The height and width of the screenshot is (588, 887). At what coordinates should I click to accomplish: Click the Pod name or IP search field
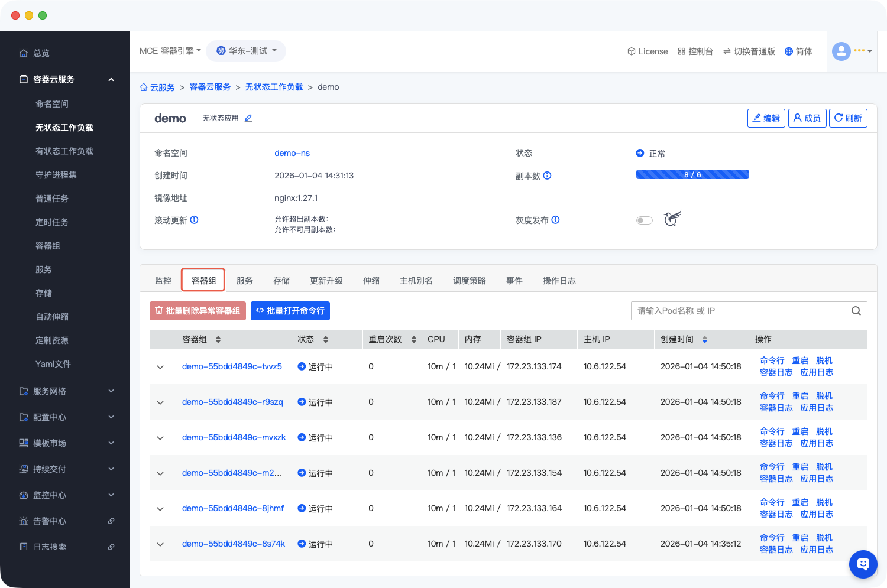point(739,311)
